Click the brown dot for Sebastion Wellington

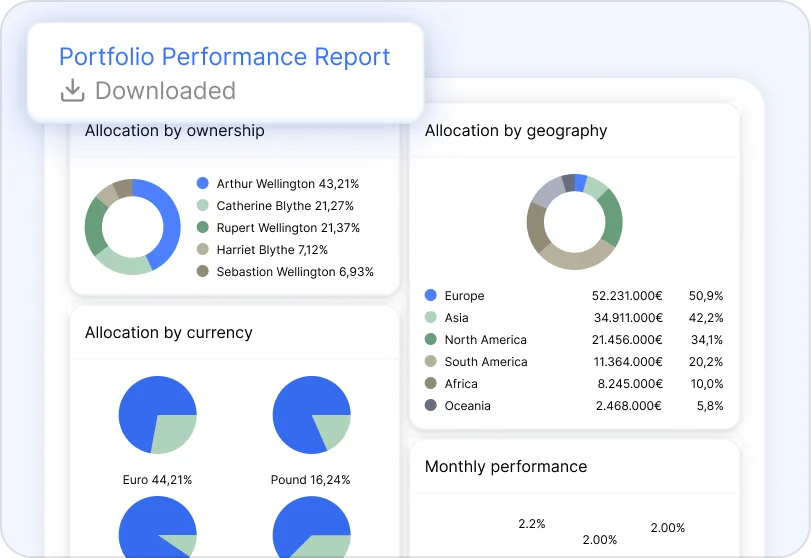(x=203, y=271)
